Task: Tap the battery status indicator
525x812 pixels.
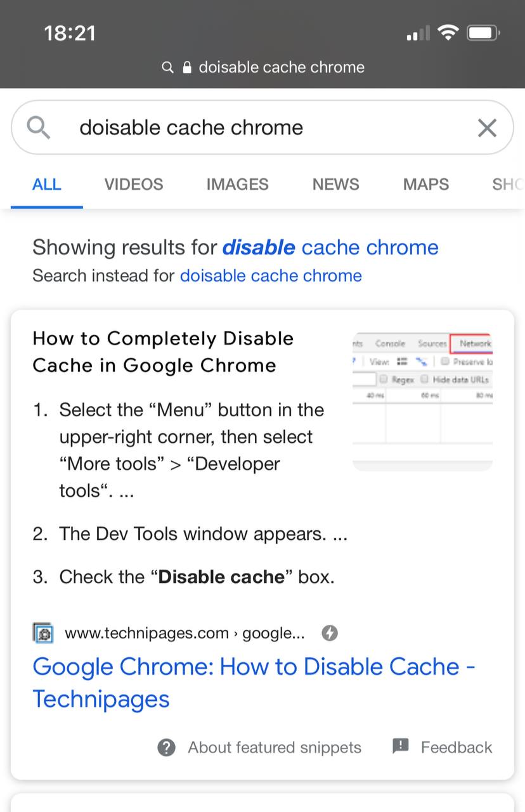Action: coord(483,33)
